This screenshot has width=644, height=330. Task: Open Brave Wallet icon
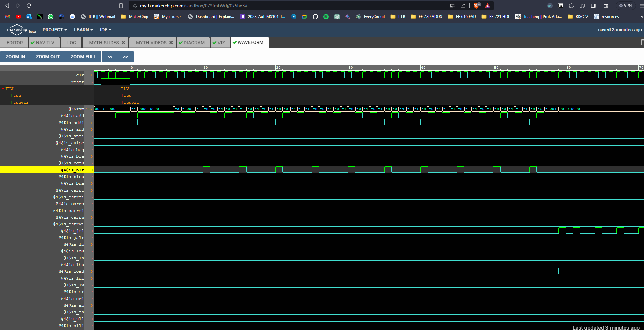pyautogui.click(x=606, y=6)
